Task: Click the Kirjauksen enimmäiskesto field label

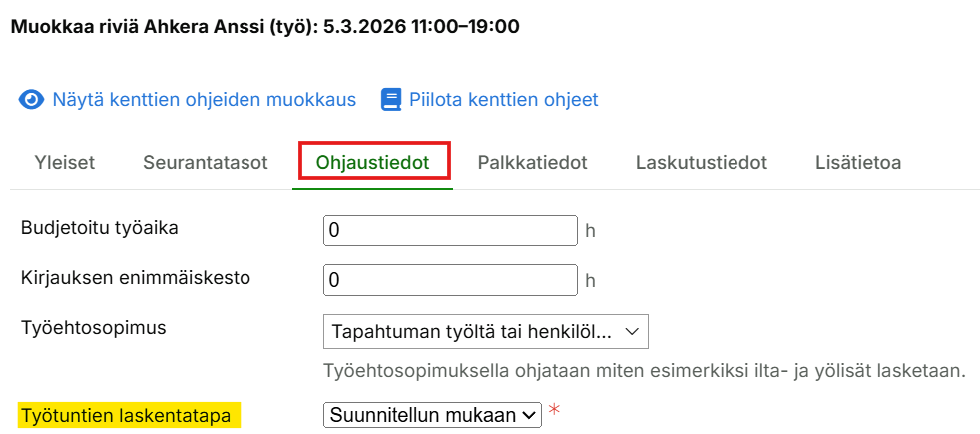Action: [x=136, y=277]
